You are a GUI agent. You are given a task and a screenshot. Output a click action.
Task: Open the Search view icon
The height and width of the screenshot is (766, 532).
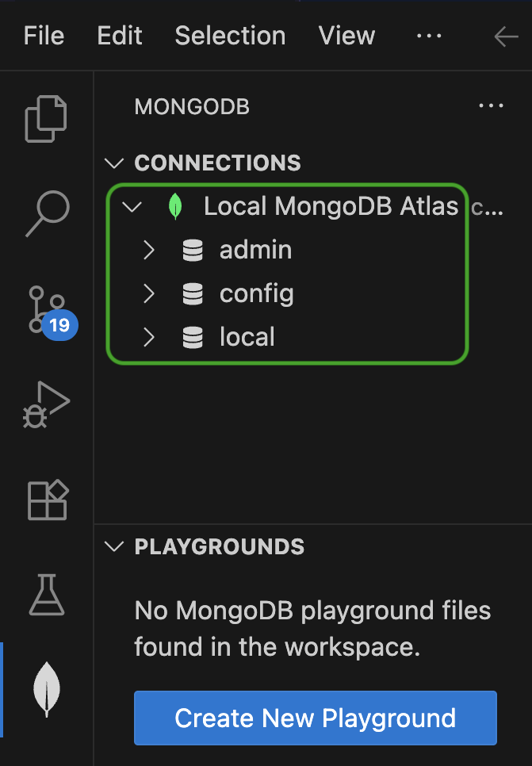pos(47,213)
